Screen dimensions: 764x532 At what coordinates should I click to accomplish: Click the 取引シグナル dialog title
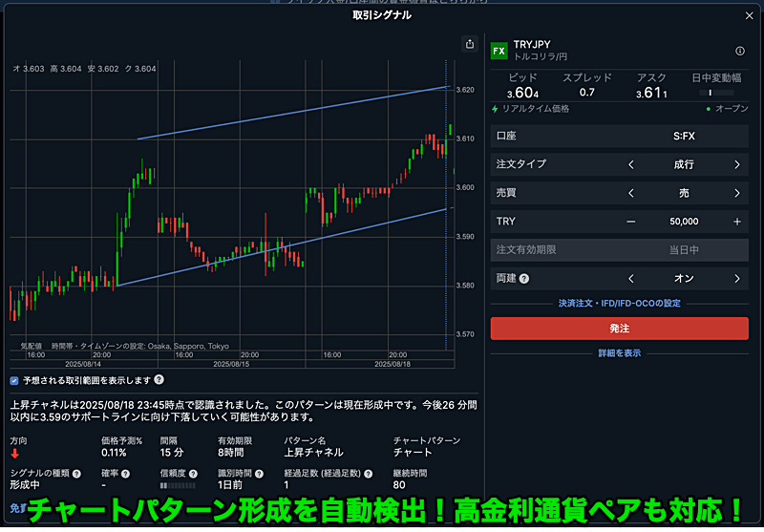tap(382, 15)
